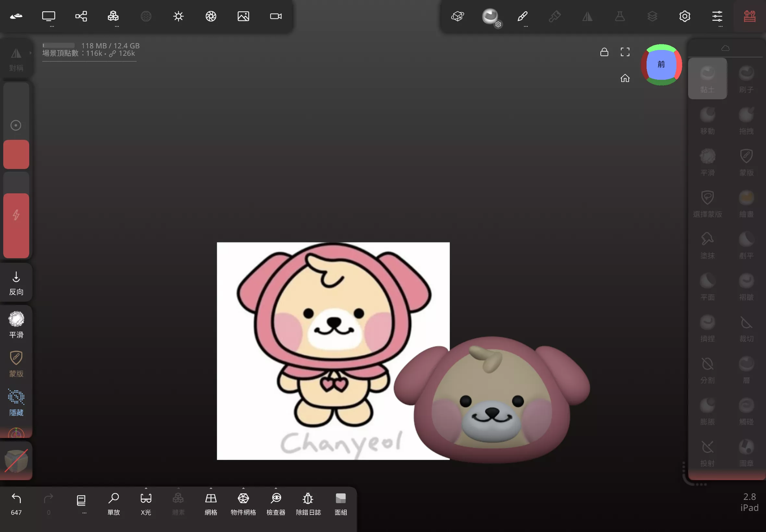Open the top-bar symmetry triangle menu
Viewport: 766px width, 532px height.
tap(587, 16)
